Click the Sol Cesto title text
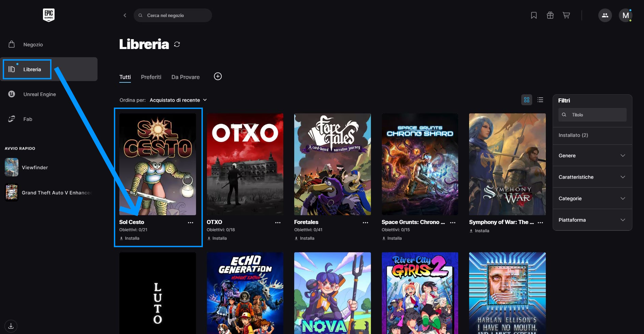This screenshot has height=334, width=644. (x=132, y=222)
